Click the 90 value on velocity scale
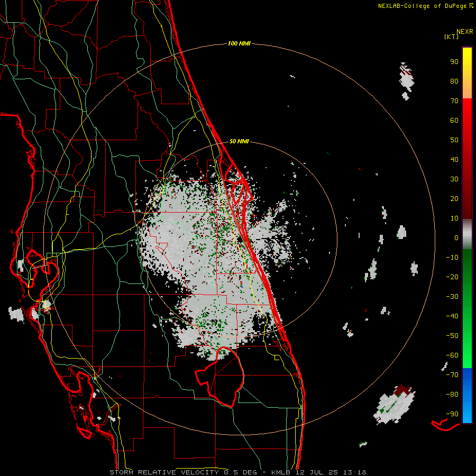 point(454,62)
